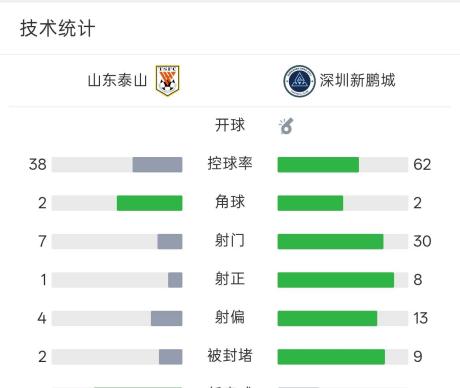Click the green possession bar for 62
The width and height of the screenshot is (460, 388).
(x=318, y=165)
